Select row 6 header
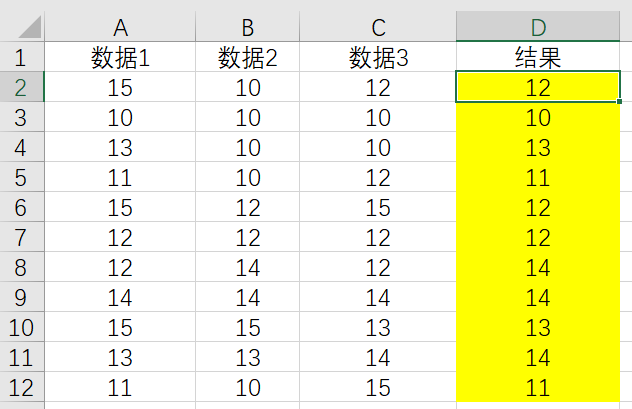Image resolution: width=632 pixels, height=409 pixels. click(x=22, y=207)
